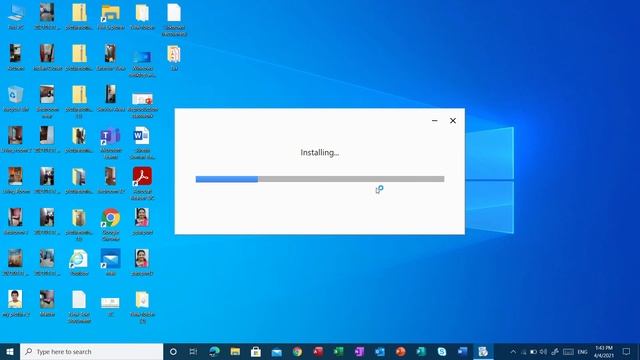Open PowerPoint from the taskbar
This screenshot has width=640, height=360.
click(400, 351)
